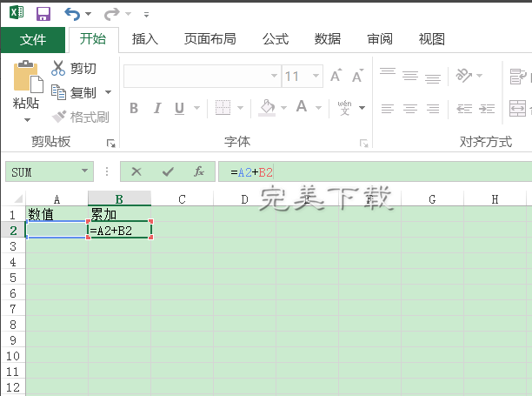Select all cells via corner triangle
This screenshot has height=396, width=532.
(x=18, y=198)
